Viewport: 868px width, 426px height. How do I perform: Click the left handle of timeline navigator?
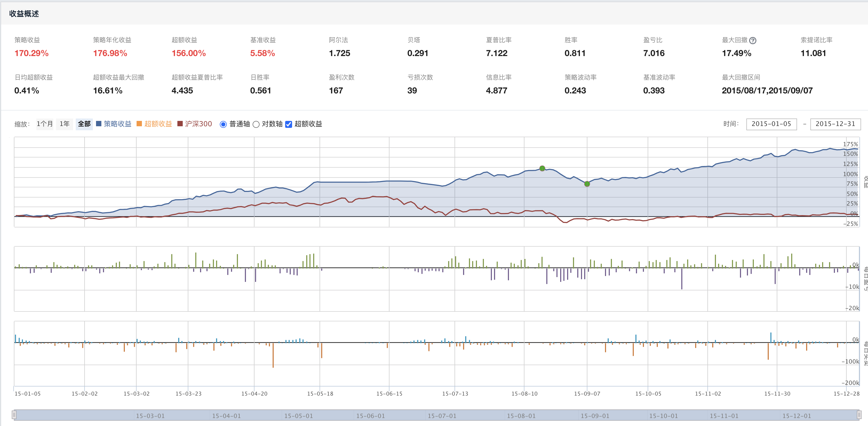pos(14,415)
